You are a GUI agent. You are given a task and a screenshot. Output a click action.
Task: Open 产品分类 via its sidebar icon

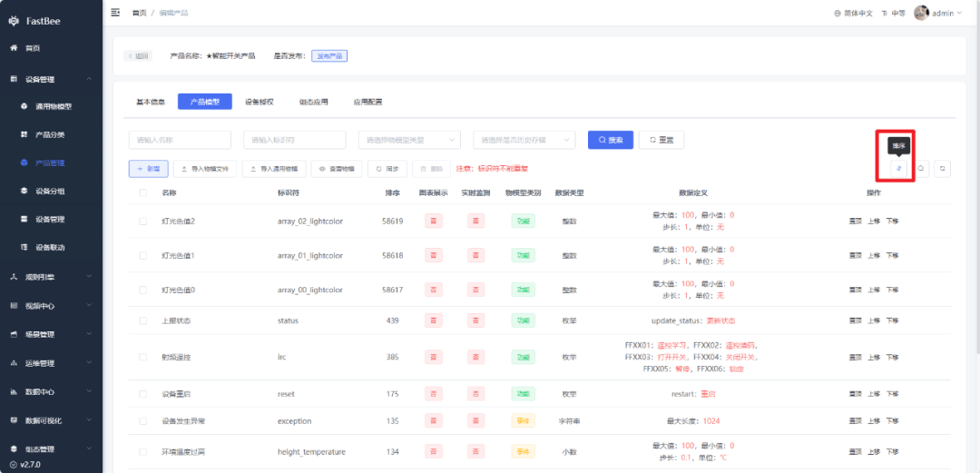(x=24, y=134)
